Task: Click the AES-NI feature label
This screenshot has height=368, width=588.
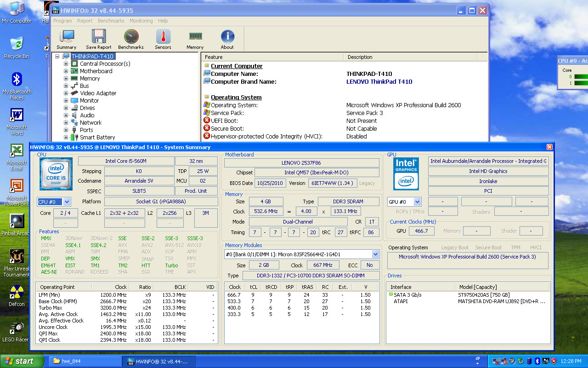Action: pyautogui.click(x=49, y=272)
